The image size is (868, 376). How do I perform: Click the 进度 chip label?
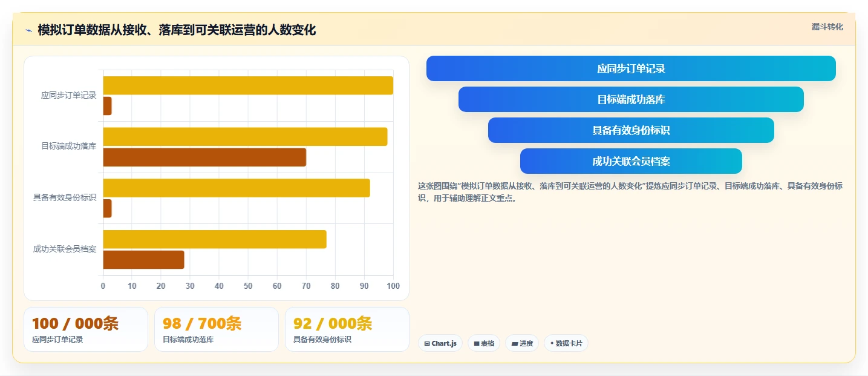526,343
